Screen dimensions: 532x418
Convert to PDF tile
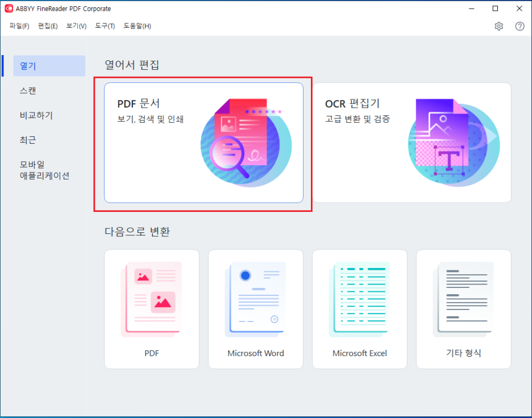[152, 309]
